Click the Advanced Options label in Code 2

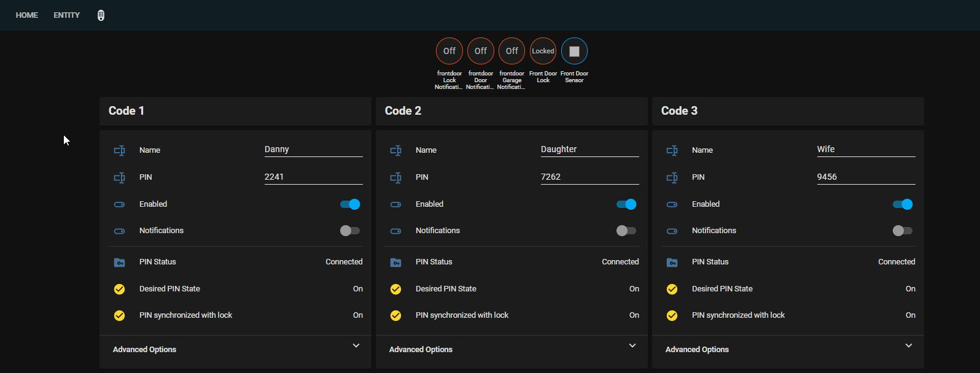[x=421, y=350]
